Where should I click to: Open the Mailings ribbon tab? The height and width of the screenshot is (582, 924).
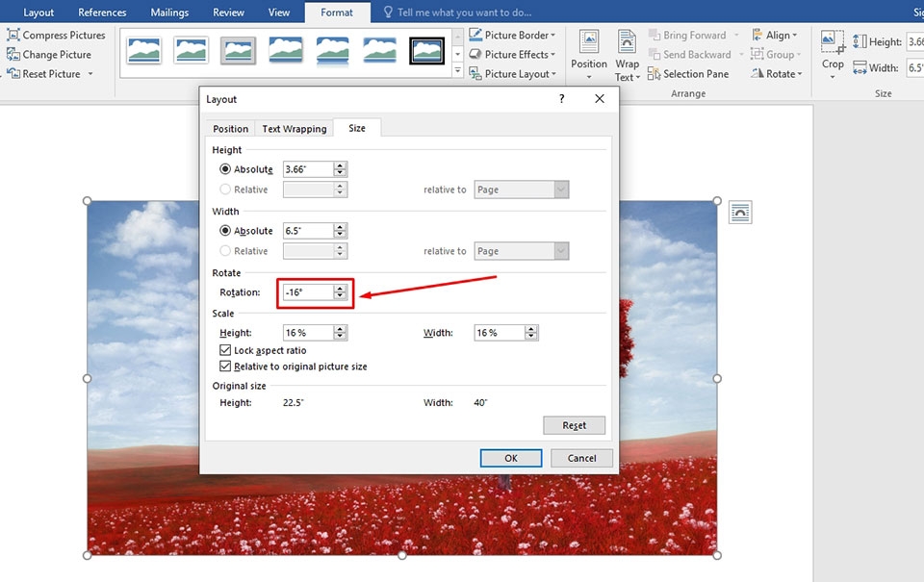tap(169, 13)
